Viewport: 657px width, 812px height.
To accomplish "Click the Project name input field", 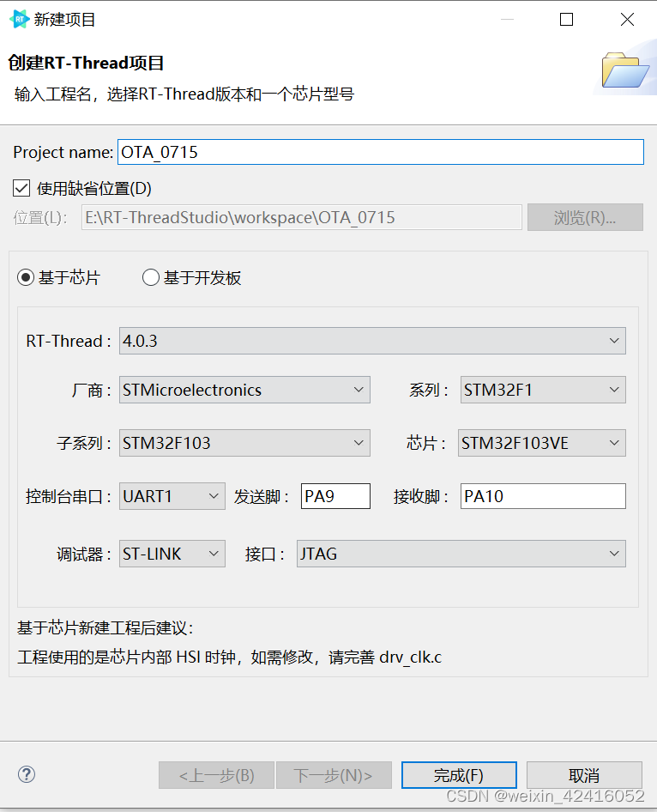I will pos(380,152).
